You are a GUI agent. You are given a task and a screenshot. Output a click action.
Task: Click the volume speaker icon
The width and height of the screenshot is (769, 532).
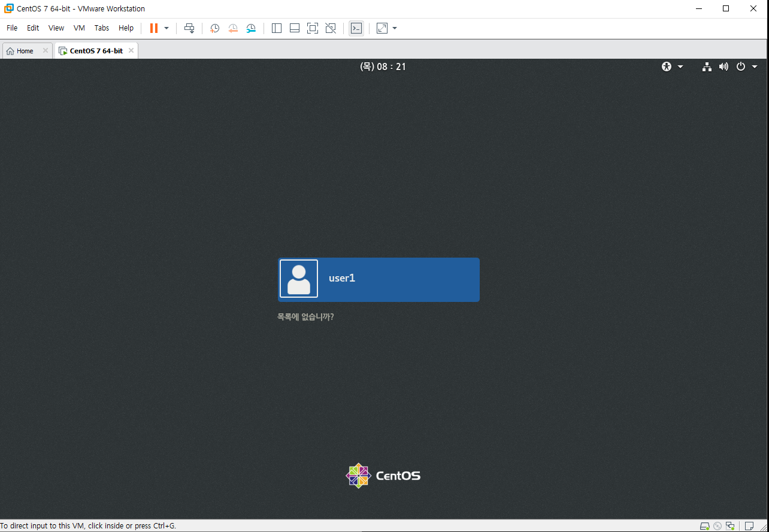pos(723,66)
